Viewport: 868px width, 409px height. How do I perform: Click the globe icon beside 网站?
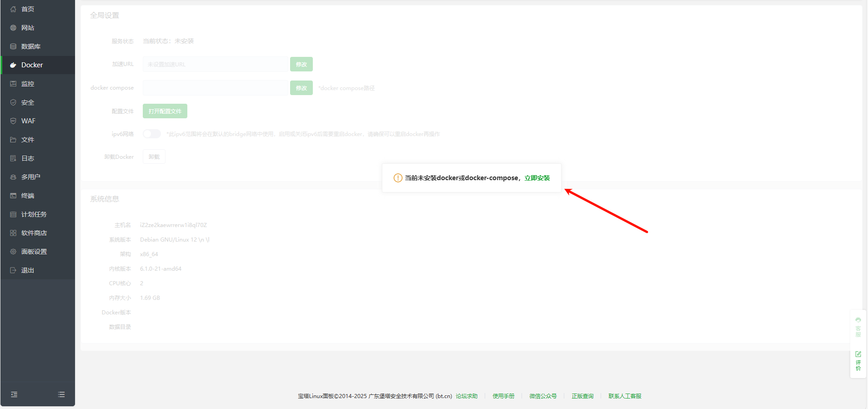13,28
